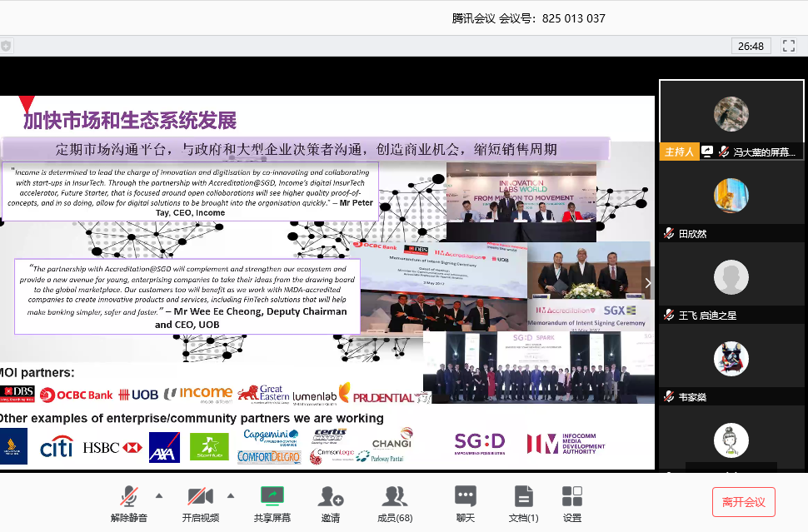Click the Mr Wee Ee Cheong quote box
The width and height of the screenshot is (808, 532).
tap(187, 296)
